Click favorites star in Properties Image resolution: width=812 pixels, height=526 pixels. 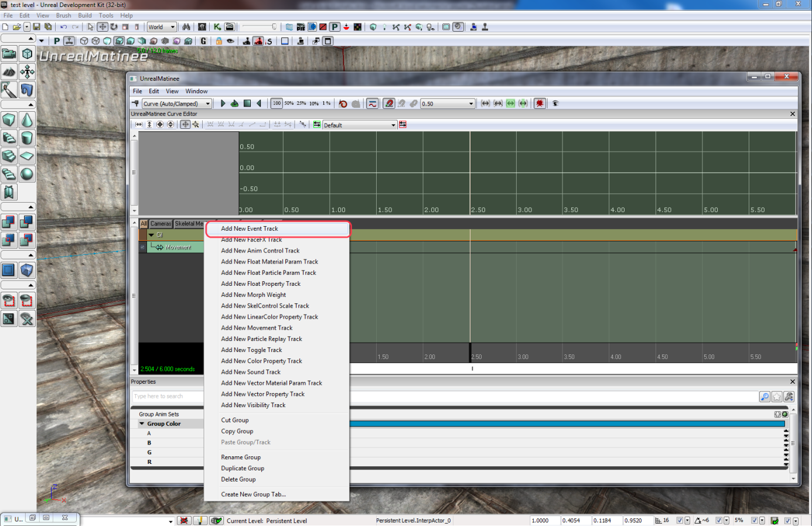pos(777,397)
